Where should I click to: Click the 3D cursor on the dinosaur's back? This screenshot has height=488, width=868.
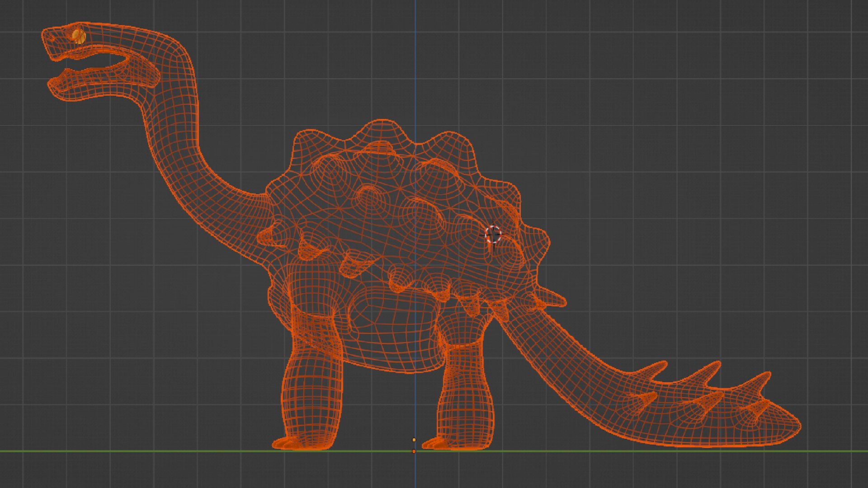[x=493, y=235]
